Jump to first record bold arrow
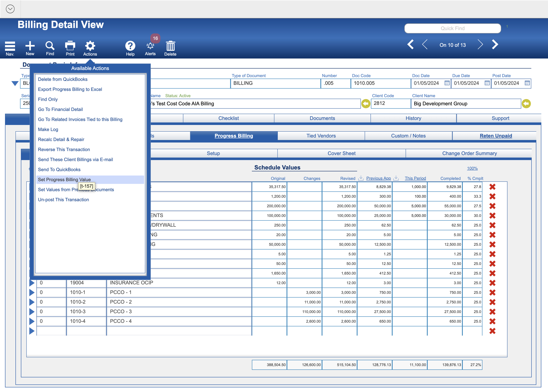Viewport: 548px width, 392px height. (411, 45)
